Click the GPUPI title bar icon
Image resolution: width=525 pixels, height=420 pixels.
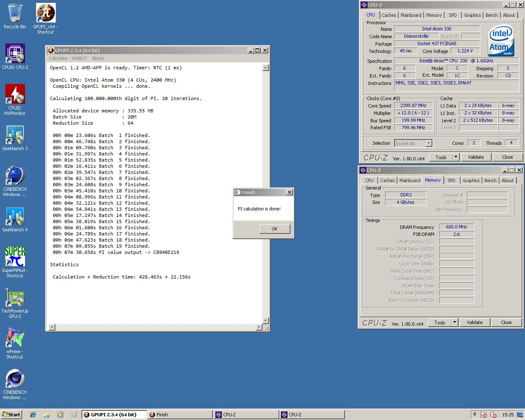51,50
